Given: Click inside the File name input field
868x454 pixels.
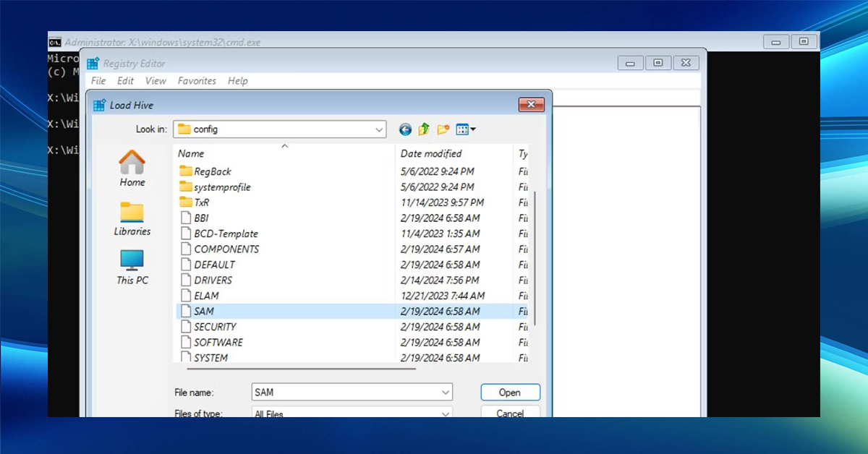Looking at the screenshot, I should [x=340, y=392].
